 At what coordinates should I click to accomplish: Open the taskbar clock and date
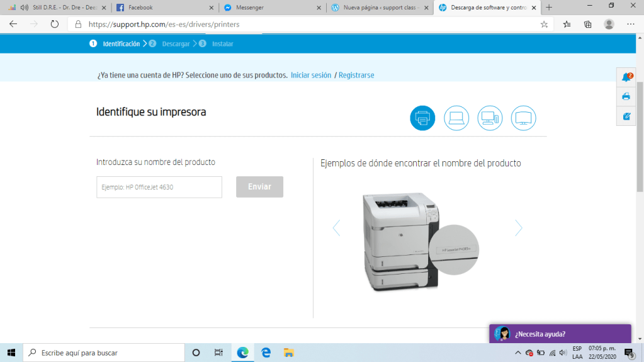602,353
